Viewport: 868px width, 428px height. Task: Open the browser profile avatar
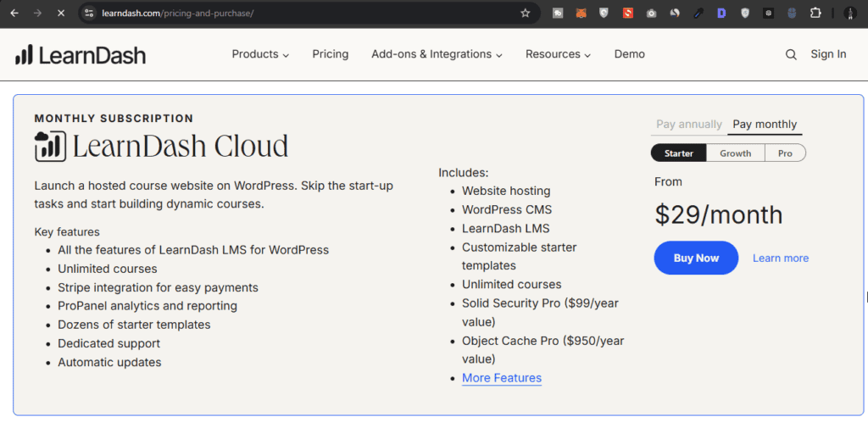tap(849, 13)
